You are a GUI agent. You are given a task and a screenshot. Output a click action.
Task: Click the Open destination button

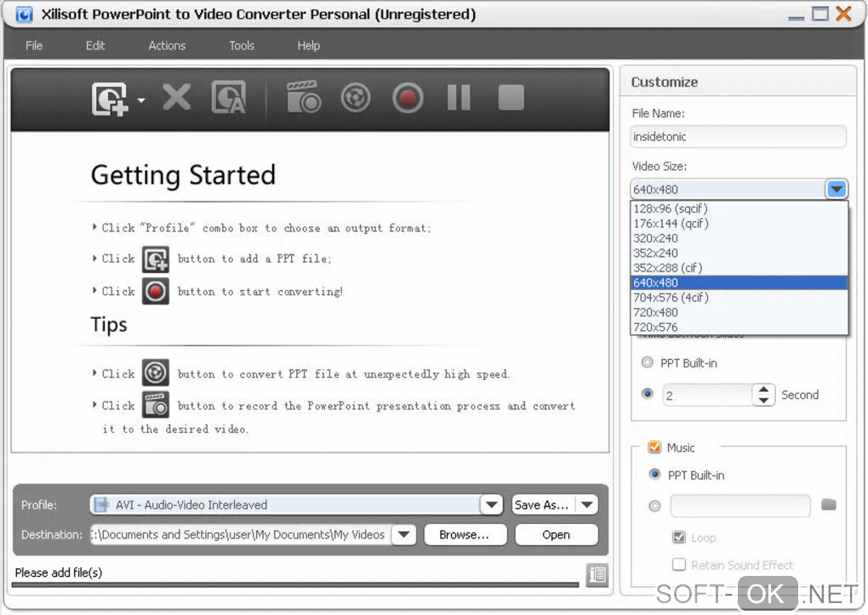557,535
